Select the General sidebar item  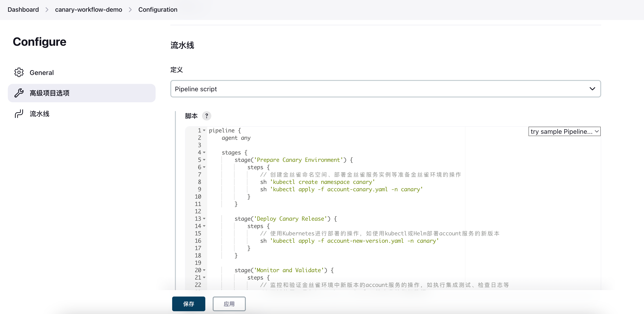(x=41, y=72)
